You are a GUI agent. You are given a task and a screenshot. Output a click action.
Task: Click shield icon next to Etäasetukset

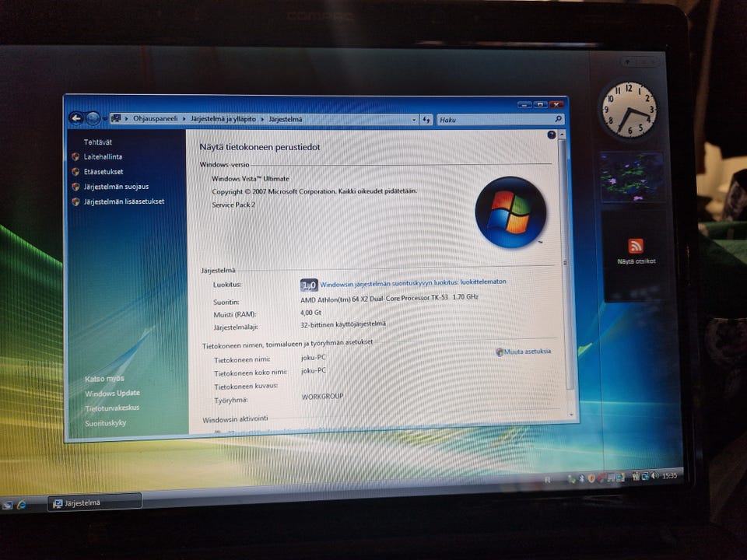[75, 171]
